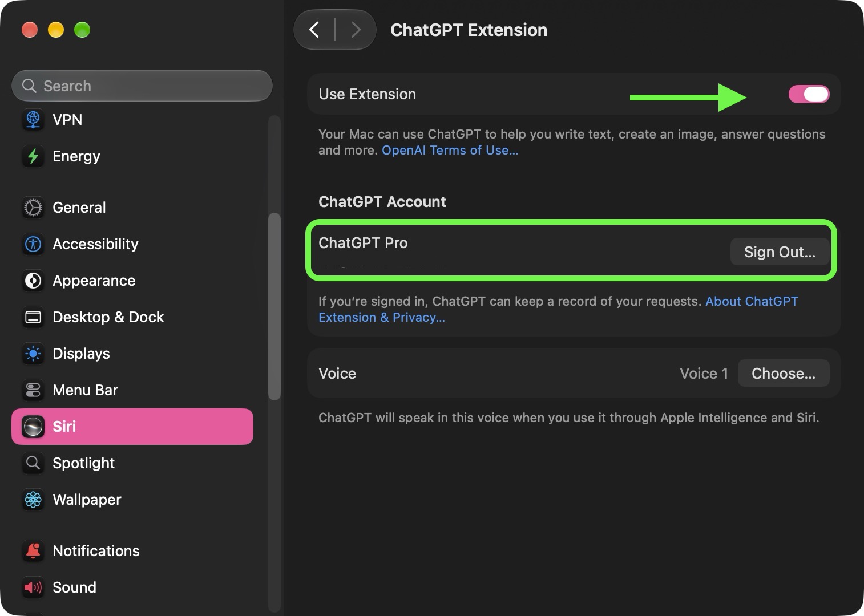Minimize the window with the yellow button
The width and height of the screenshot is (864, 616).
56,30
